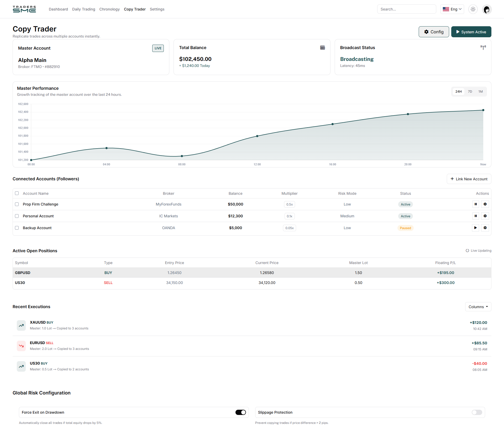504x442 pixels.
Task: Click the Link New Account button
Action: (x=469, y=179)
